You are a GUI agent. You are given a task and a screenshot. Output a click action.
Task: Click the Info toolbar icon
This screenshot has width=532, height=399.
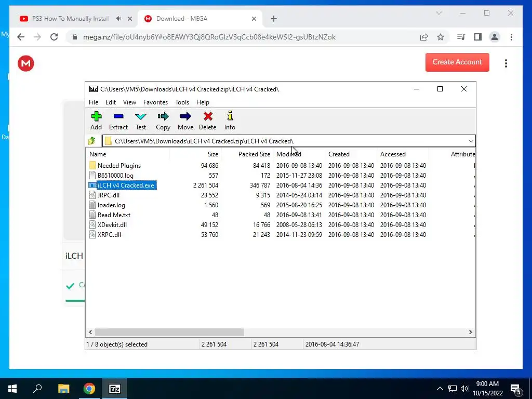[230, 121]
